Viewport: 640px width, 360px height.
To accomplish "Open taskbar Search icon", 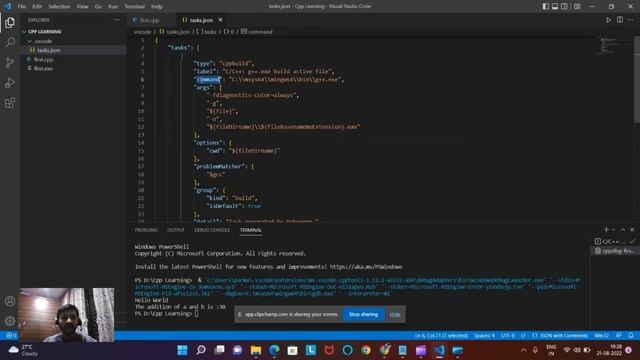I will [201, 350].
